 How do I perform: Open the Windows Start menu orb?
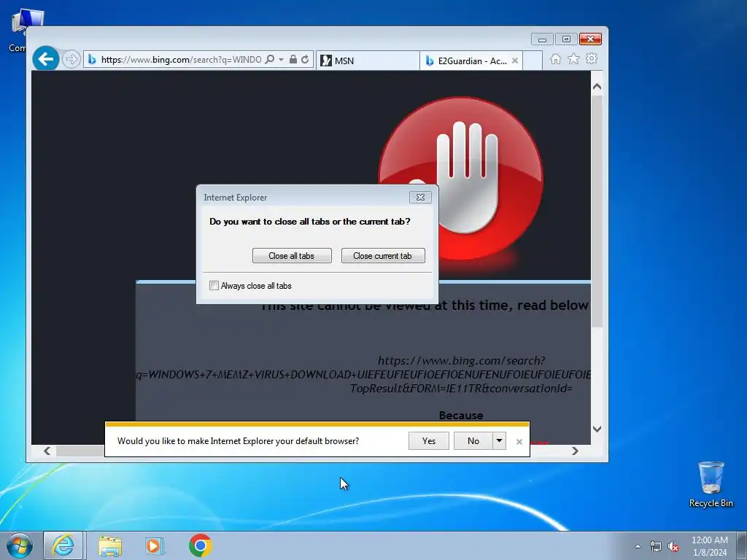point(19,545)
